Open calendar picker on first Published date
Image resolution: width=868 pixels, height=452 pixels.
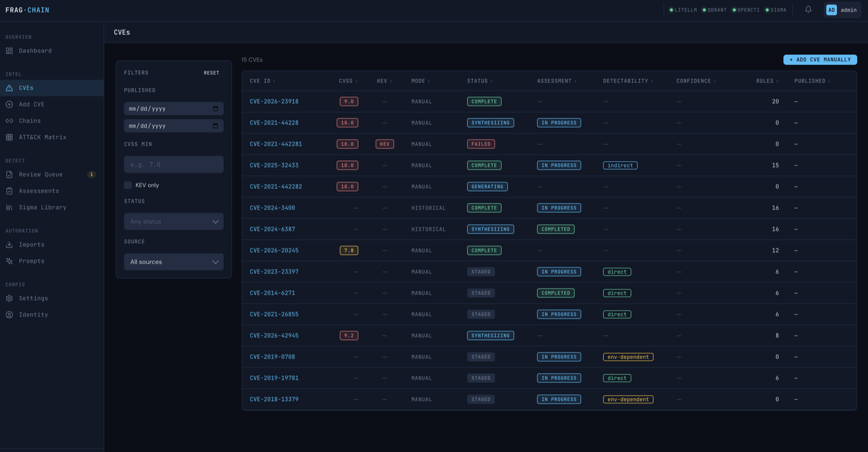[215, 109]
